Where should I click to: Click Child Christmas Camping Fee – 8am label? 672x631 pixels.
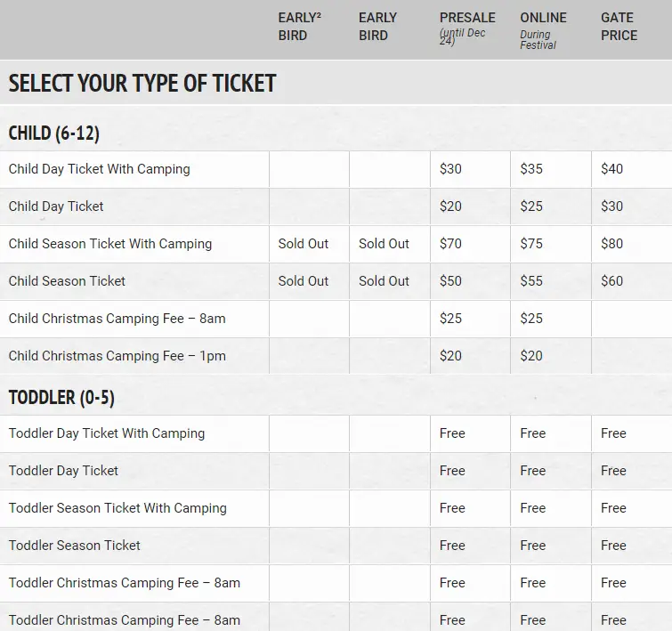(117, 319)
